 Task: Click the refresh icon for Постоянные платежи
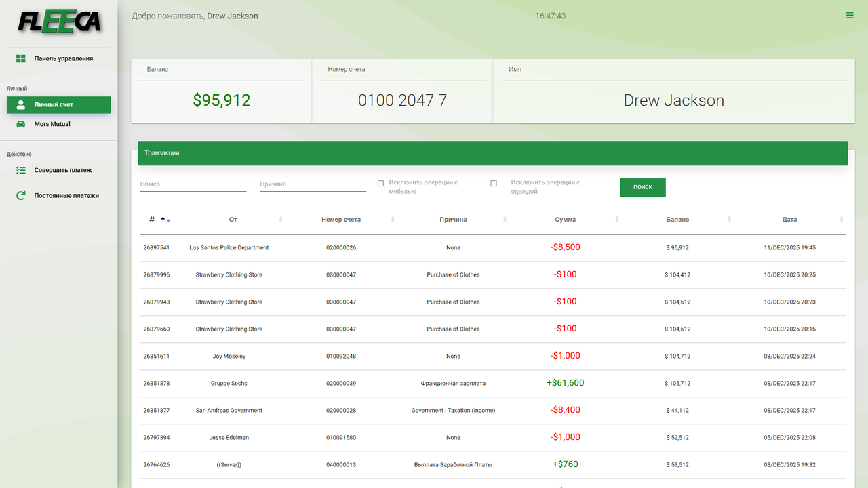[x=21, y=196]
